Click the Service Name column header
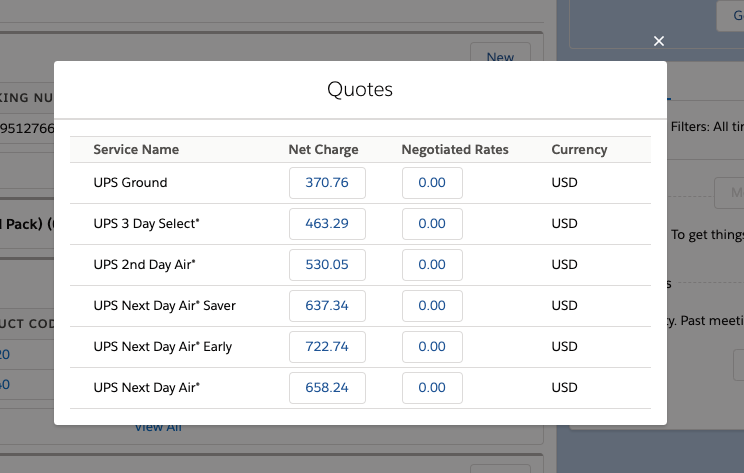 136,149
